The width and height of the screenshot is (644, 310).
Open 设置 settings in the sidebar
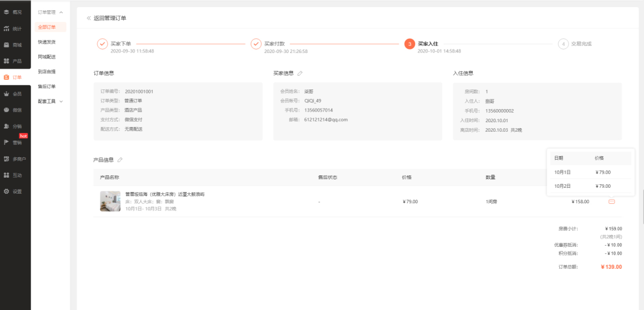pyautogui.click(x=13, y=191)
